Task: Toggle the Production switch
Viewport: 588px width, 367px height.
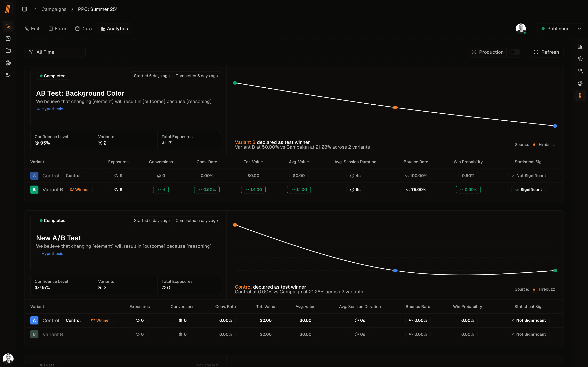Action: (x=514, y=52)
